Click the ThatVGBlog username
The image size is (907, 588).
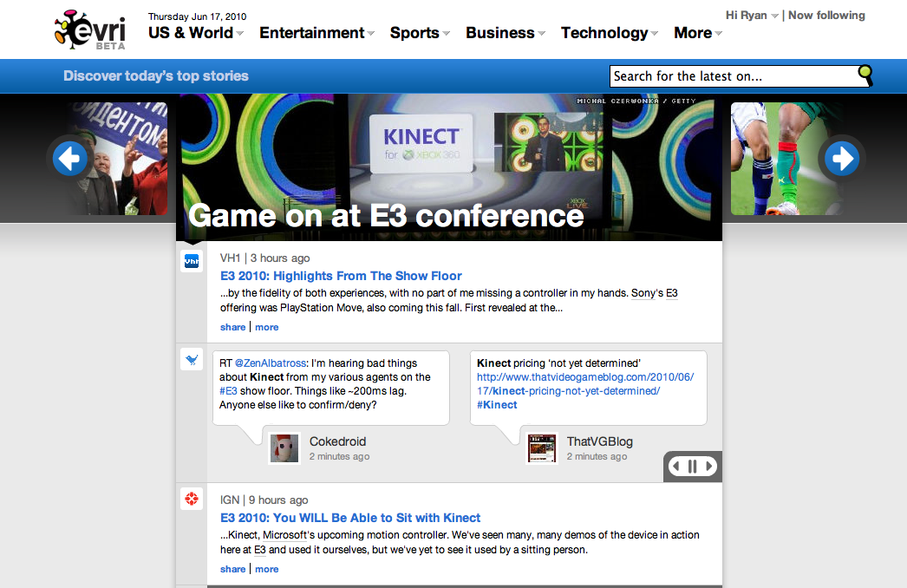[599, 441]
